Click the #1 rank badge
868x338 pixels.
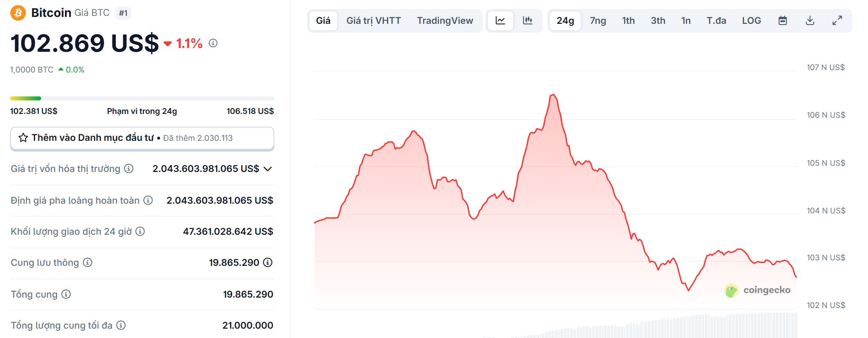pos(123,13)
